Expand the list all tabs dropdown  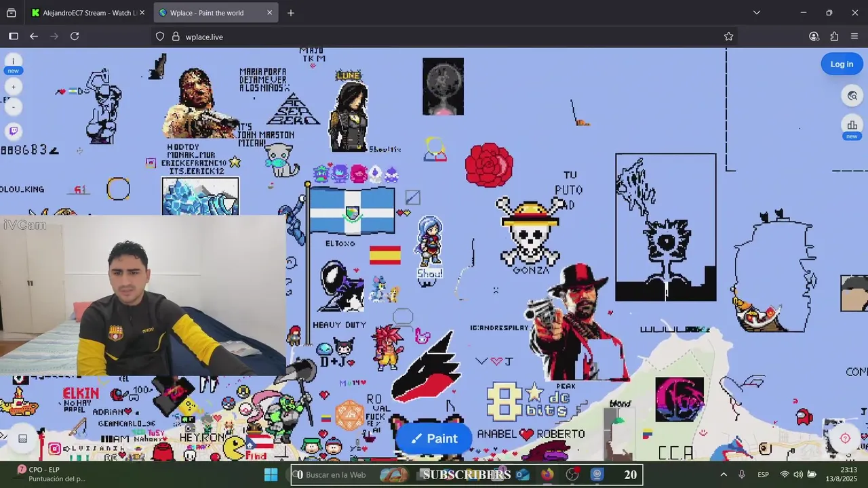[x=757, y=13]
